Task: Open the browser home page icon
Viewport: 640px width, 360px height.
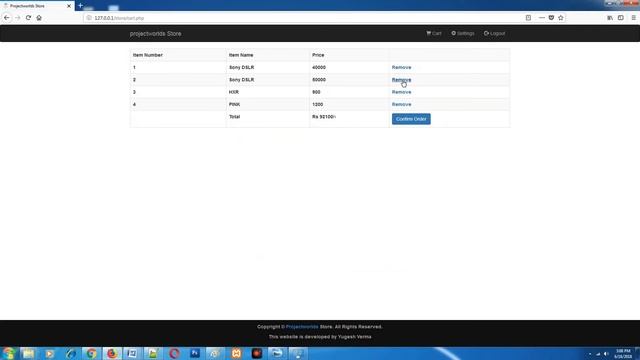Action: [x=39, y=18]
